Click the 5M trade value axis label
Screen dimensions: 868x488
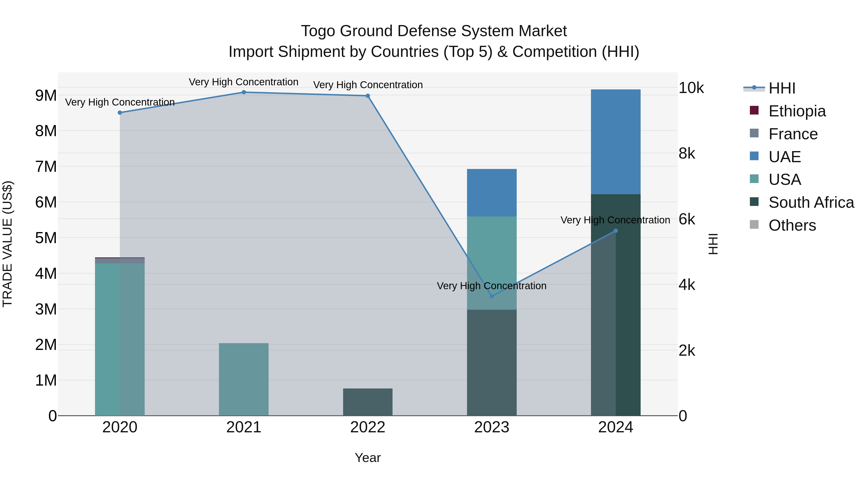[x=46, y=238]
